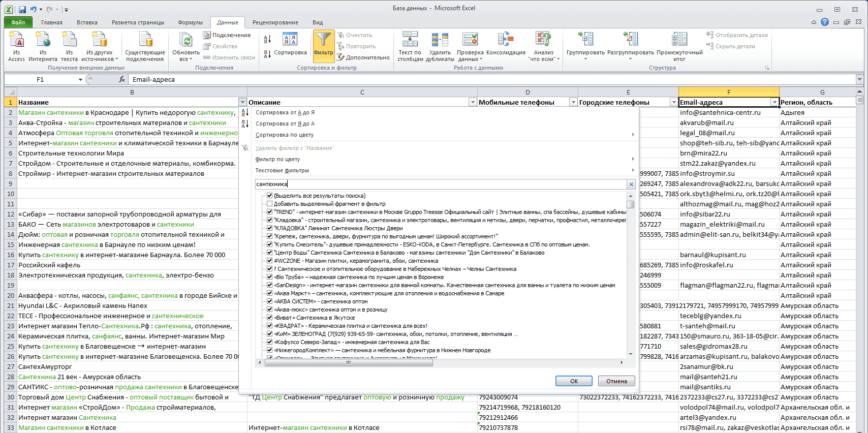
Task: Open What-If Analysis (Анализ что если)
Action: point(544,46)
